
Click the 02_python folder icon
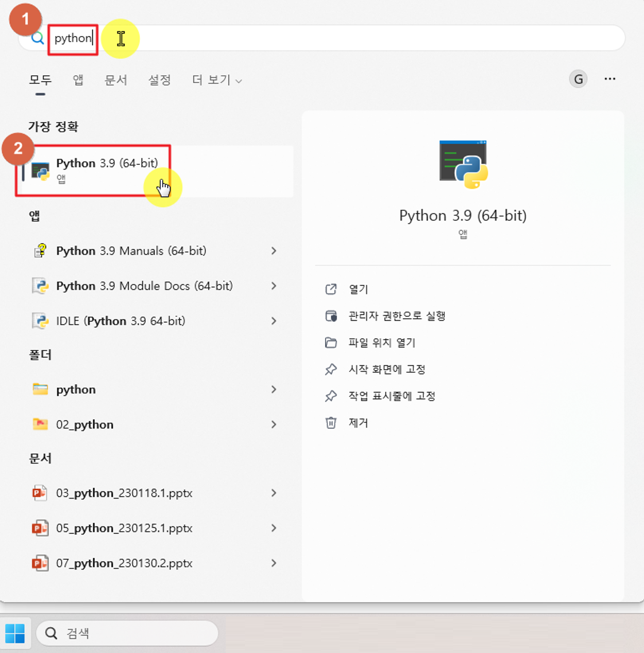(x=40, y=424)
